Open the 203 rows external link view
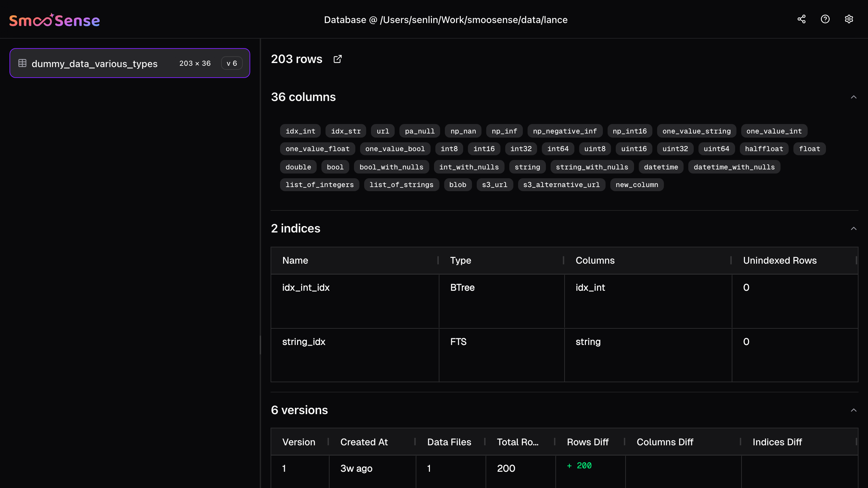 point(338,59)
